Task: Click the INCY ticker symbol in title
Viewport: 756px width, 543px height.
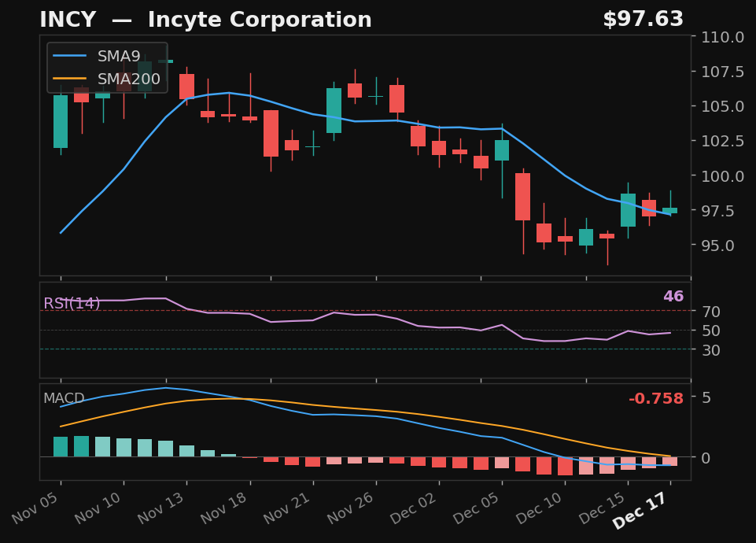Action: coord(68,20)
